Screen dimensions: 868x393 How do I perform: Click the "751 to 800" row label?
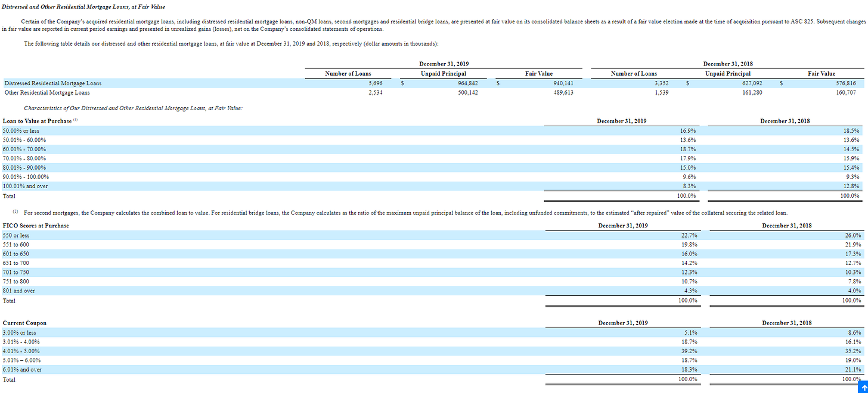click(15, 282)
